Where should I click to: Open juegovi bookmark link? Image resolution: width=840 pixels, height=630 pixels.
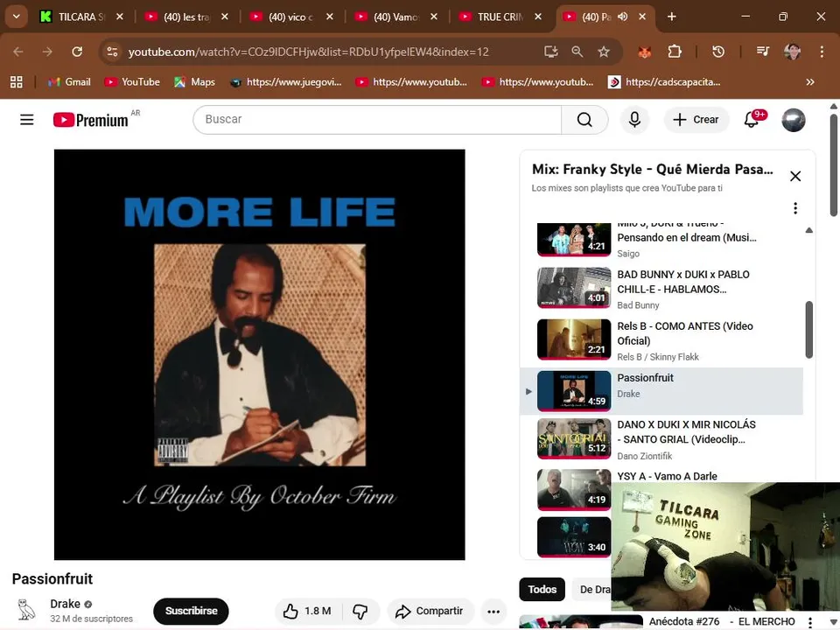point(285,82)
